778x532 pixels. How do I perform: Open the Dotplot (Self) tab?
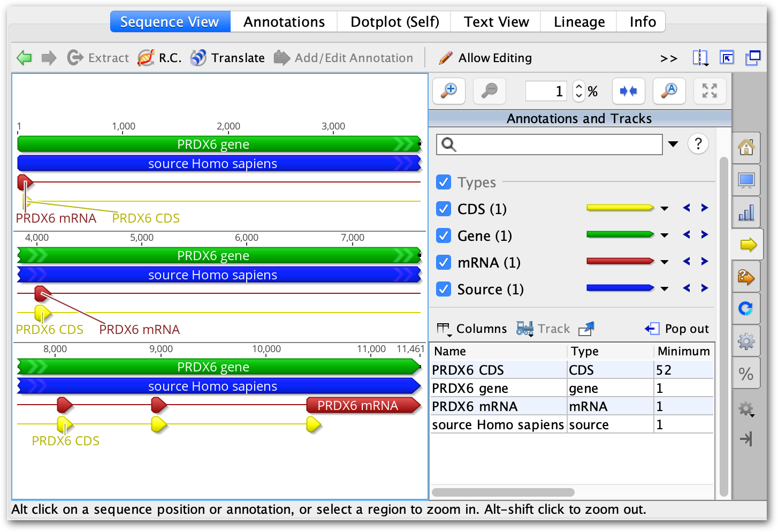coord(394,22)
